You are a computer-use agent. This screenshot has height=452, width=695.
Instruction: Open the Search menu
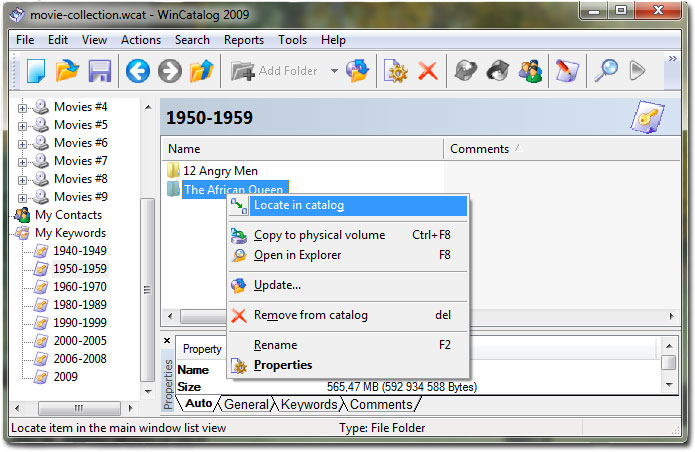click(192, 40)
